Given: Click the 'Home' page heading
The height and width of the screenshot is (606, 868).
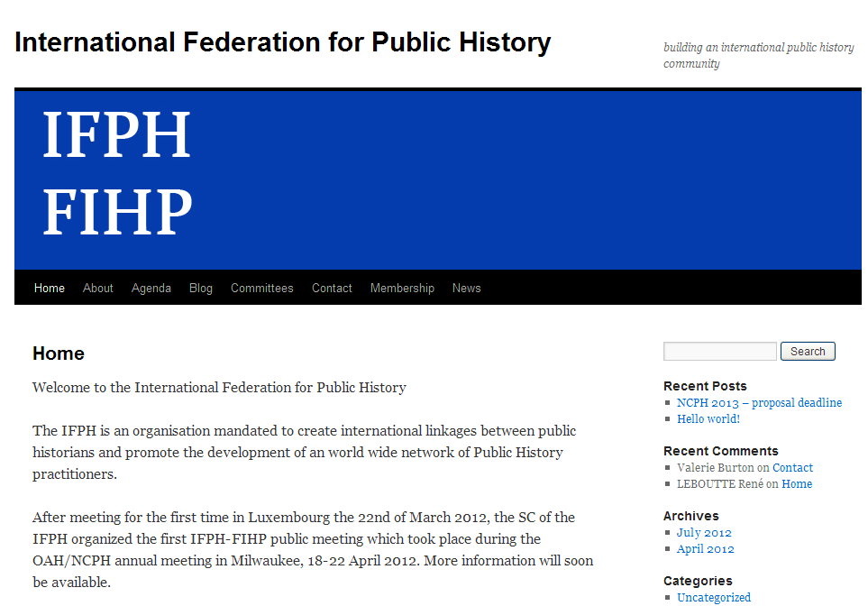Looking at the screenshot, I should click(58, 353).
